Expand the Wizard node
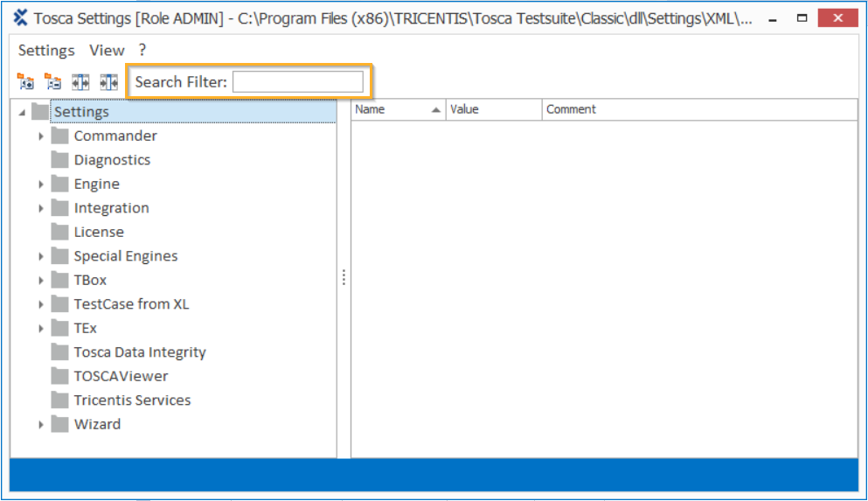This screenshot has width=868, height=501. 41,425
